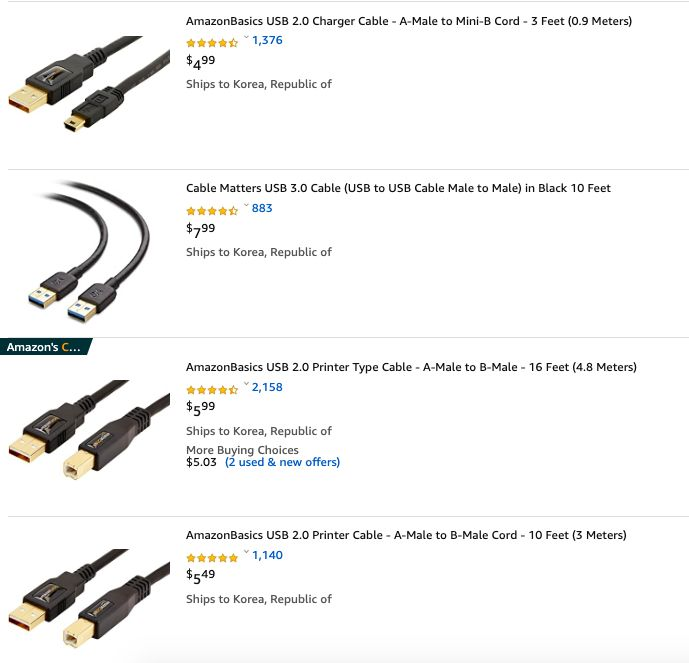The height and width of the screenshot is (663, 689).
Task: Open AmazonBasics 16 Feet Printer Type Cable title
Action: click(411, 367)
